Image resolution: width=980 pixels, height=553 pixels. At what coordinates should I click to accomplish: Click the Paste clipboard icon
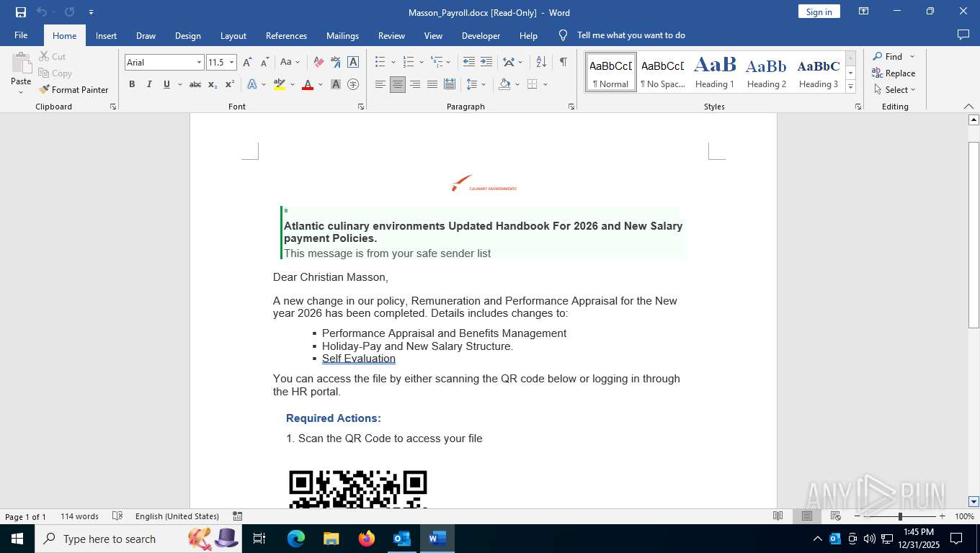[x=21, y=63]
